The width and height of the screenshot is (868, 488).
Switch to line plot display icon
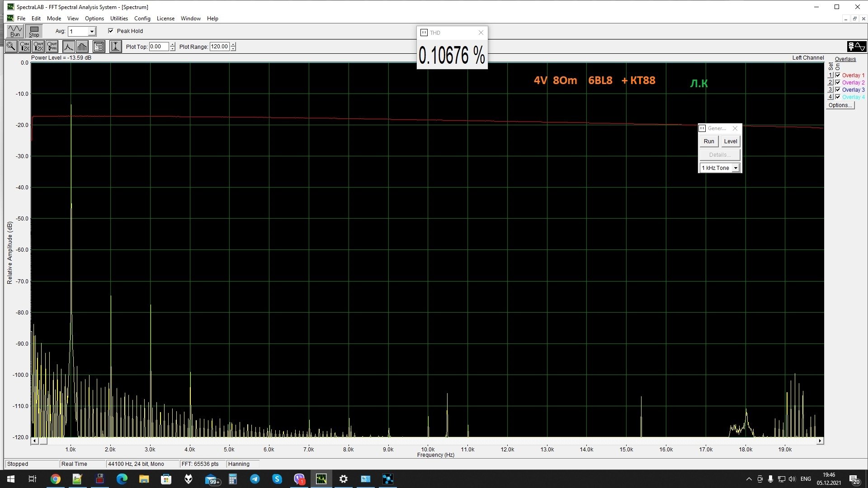tap(68, 47)
